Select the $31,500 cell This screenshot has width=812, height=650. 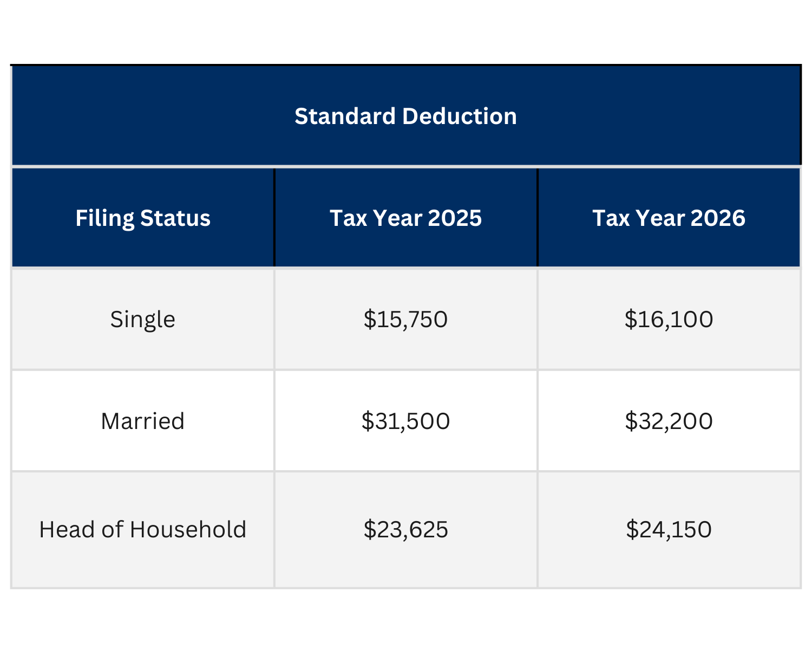coord(405,421)
